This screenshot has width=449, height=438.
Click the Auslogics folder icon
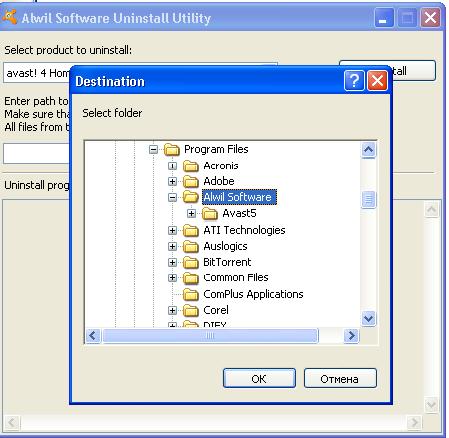tap(191, 246)
